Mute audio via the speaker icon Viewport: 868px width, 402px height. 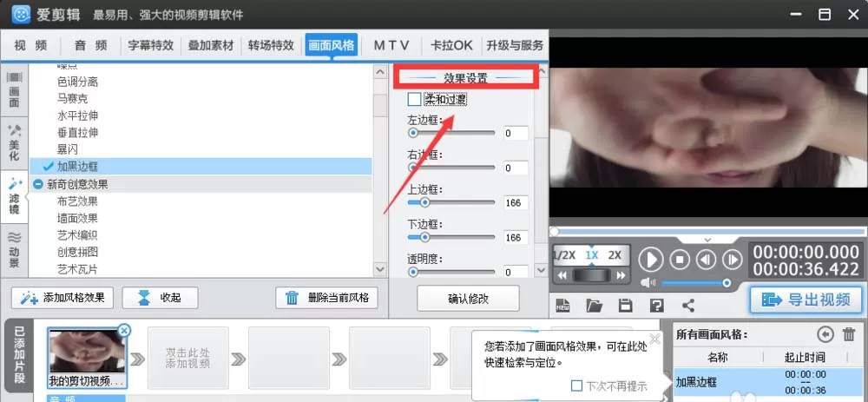[648, 283]
